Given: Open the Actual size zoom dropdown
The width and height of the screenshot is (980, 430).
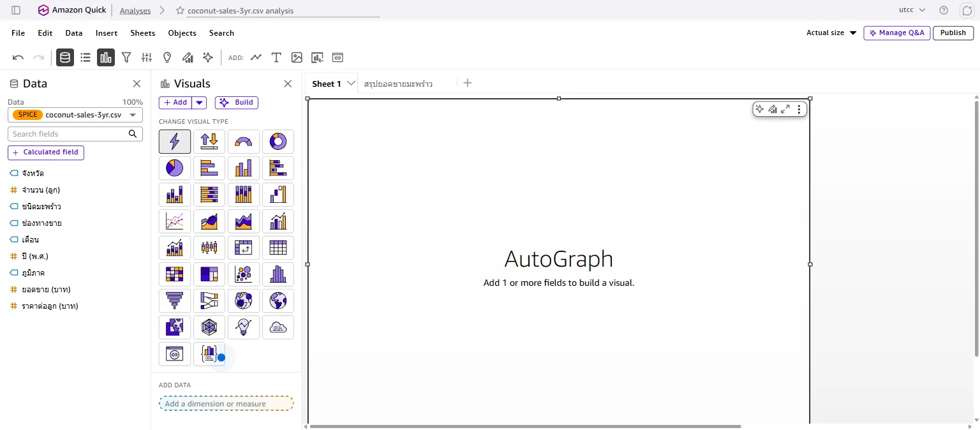Looking at the screenshot, I should [x=831, y=33].
